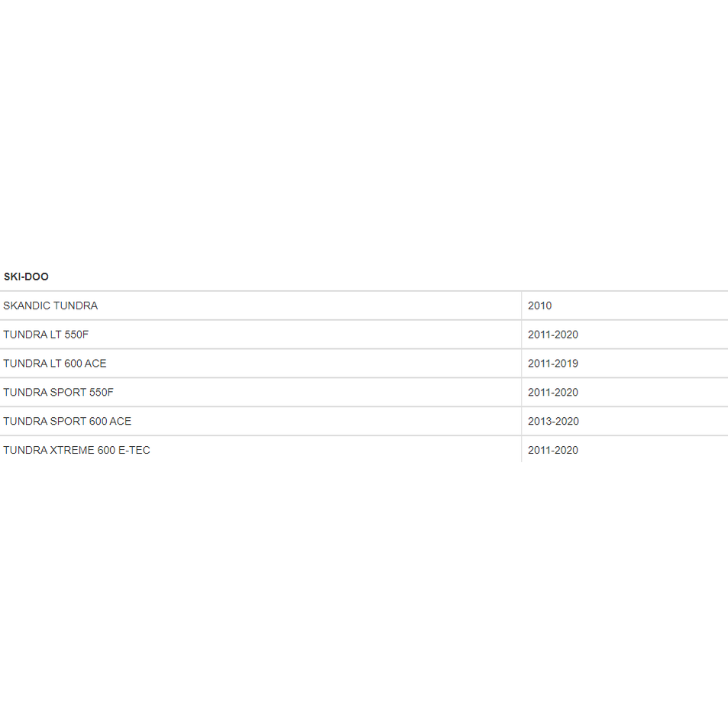728x728 pixels.
Task: Click the 2010 year cell
Action: (539, 306)
